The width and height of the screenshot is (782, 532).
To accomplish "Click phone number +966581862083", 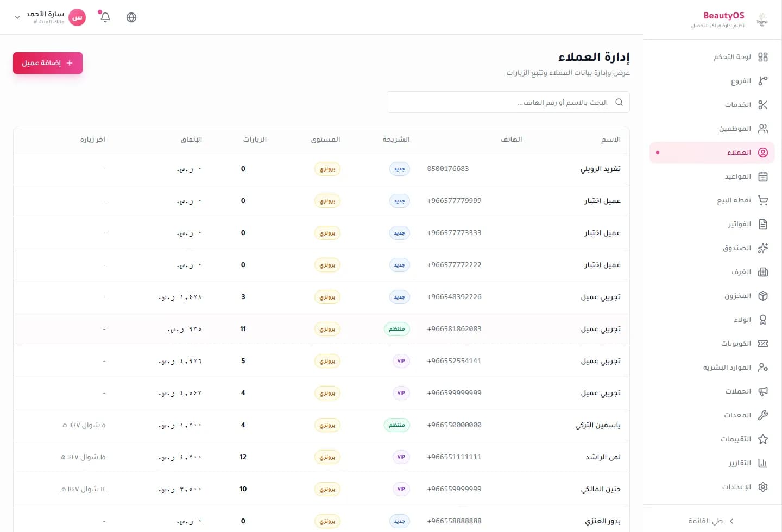I will click(454, 329).
